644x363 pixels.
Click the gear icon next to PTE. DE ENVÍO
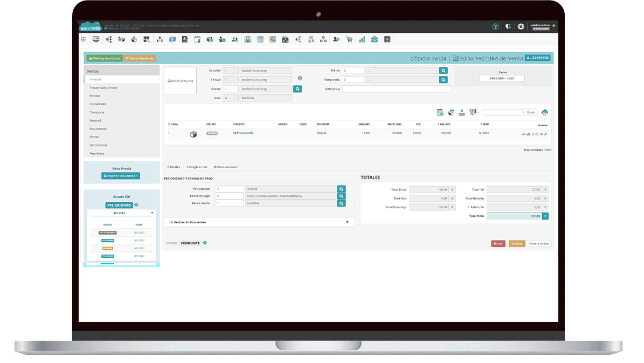point(136,205)
